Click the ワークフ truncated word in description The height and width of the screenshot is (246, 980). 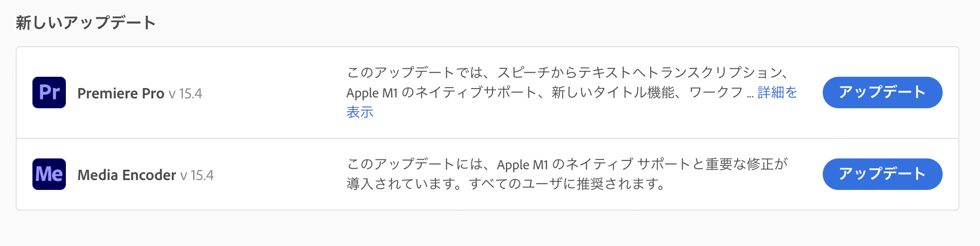click(x=716, y=92)
